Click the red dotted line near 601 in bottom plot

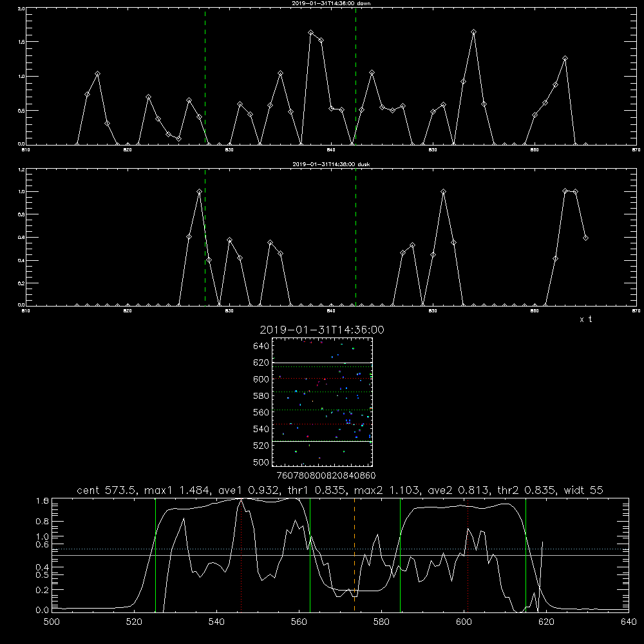pyautogui.click(x=468, y=555)
